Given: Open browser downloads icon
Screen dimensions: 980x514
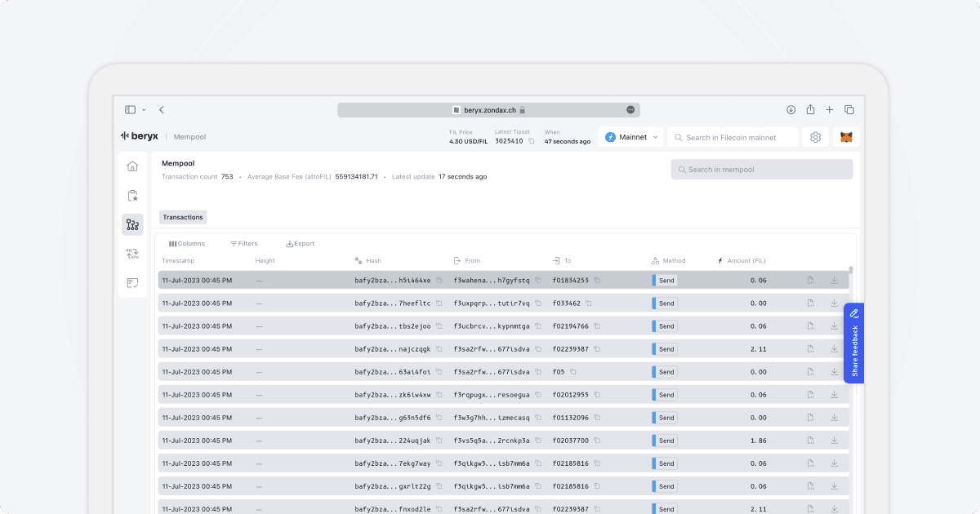Looking at the screenshot, I should 791,109.
